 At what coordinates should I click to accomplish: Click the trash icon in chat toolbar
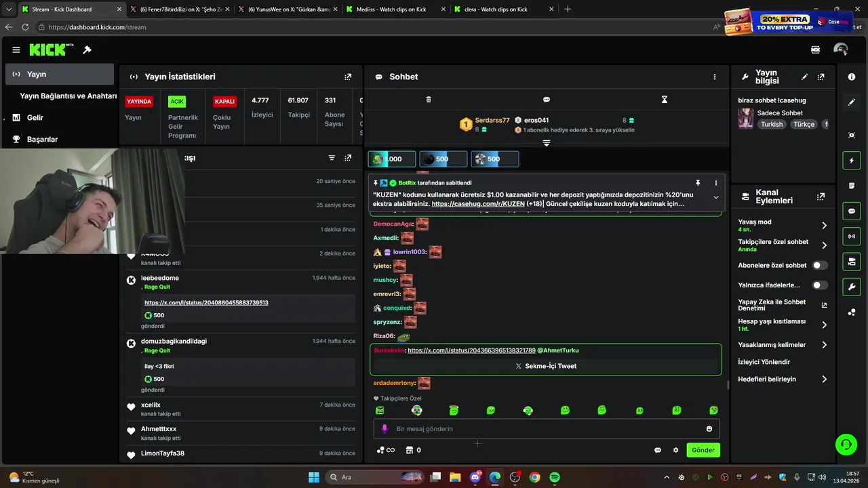tap(428, 100)
